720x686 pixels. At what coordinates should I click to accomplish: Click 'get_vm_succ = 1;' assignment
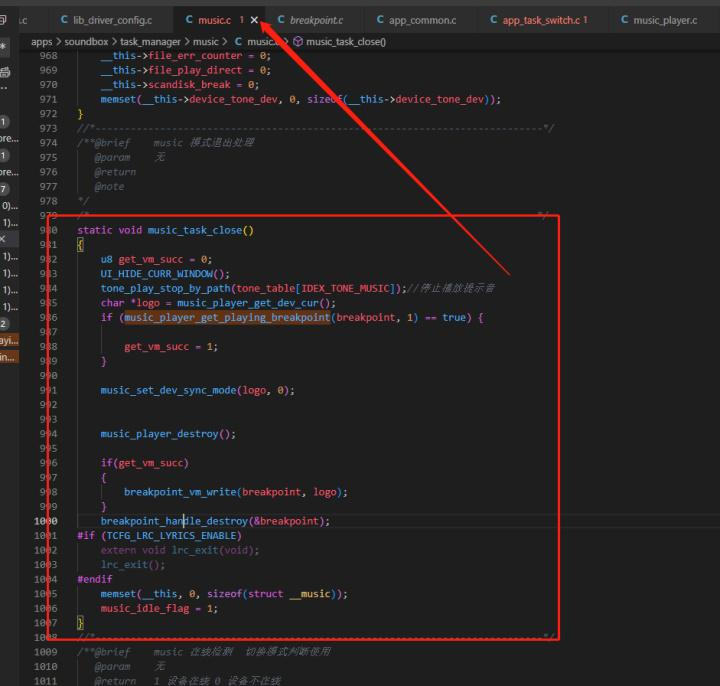(171, 347)
